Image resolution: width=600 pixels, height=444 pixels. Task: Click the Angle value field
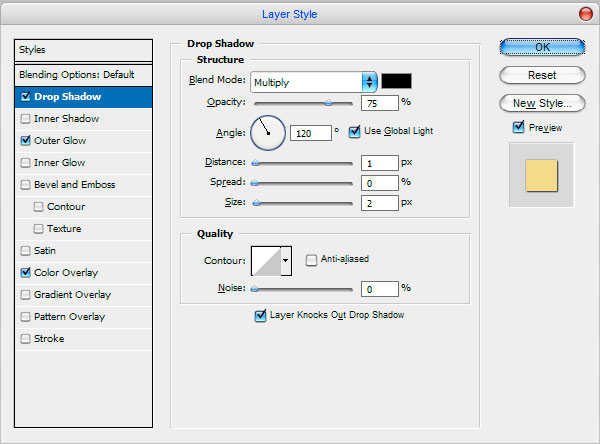(x=311, y=133)
